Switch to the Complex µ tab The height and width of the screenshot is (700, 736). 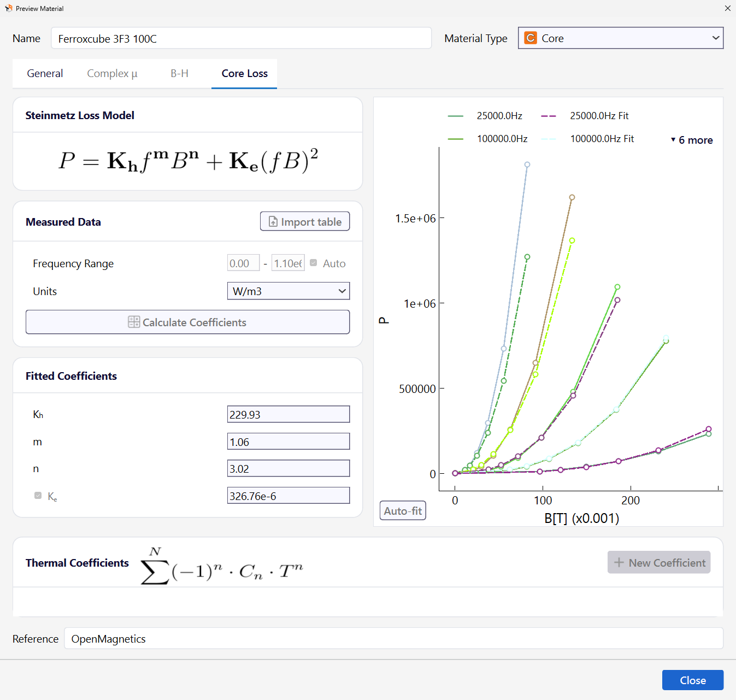(x=112, y=73)
